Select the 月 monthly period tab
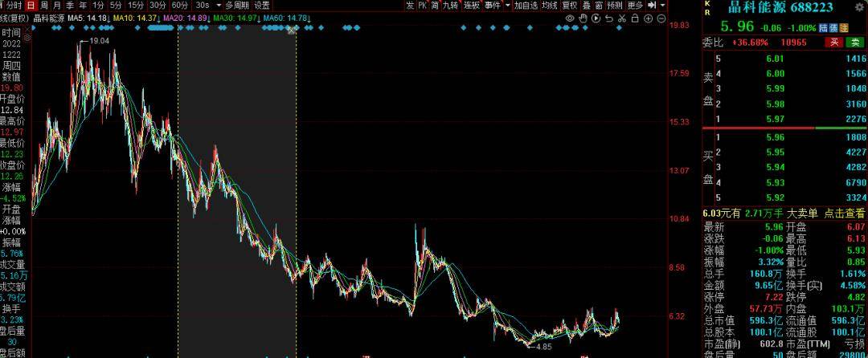 point(57,6)
